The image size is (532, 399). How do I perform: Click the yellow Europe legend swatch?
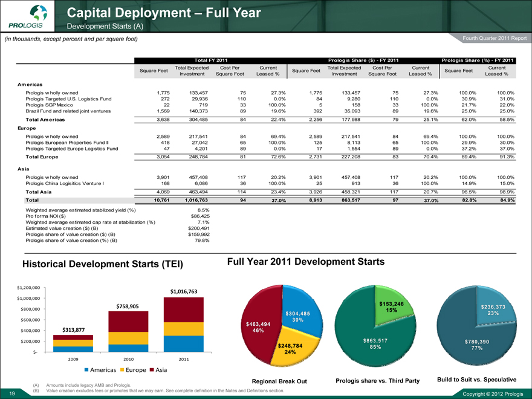pyautogui.click(x=124, y=369)
